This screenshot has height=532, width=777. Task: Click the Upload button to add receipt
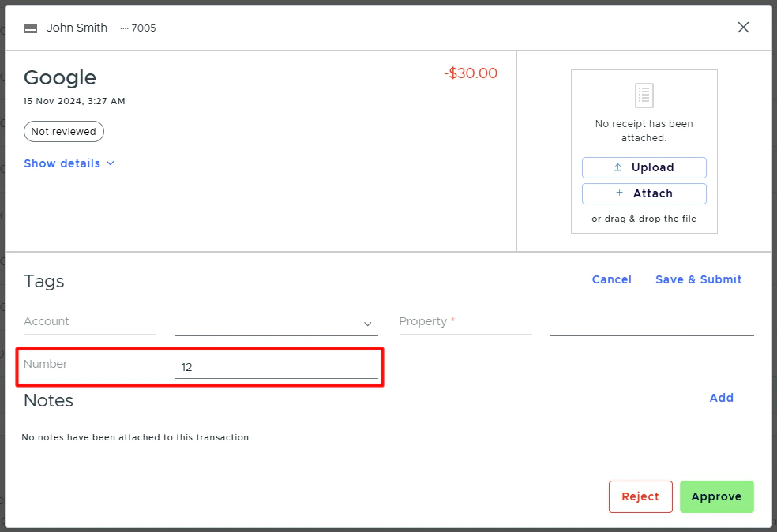644,167
